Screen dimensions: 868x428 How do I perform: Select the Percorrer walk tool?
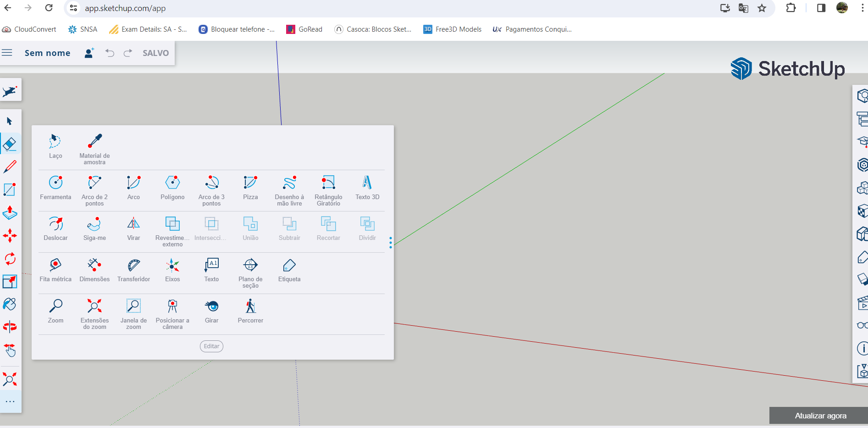click(250, 311)
